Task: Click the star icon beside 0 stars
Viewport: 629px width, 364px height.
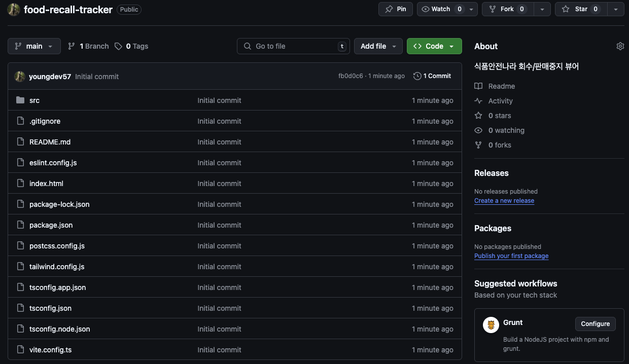Action: (478, 116)
